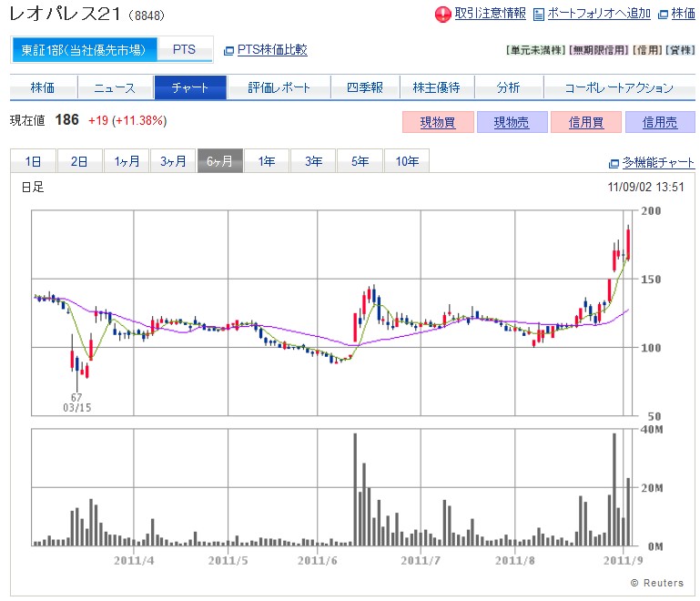Screen dimensions: 700x601
Task: Click the 2011/6 axis label
Action: click(x=318, y=560)
